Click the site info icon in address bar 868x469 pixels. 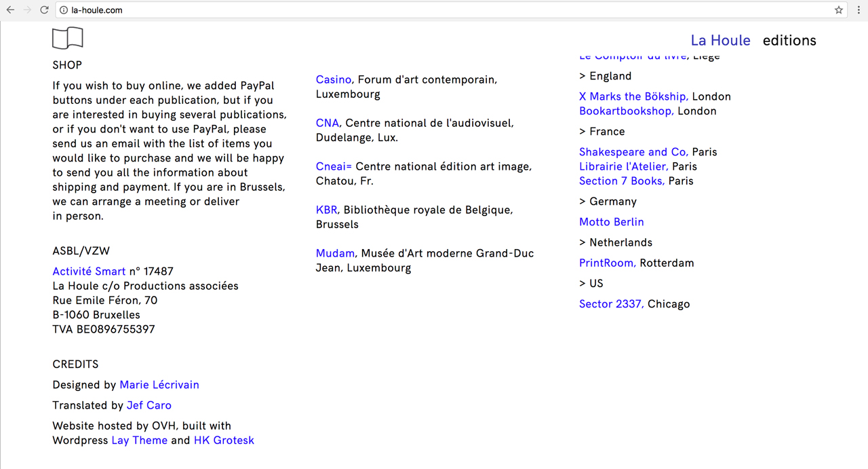[64, 10]
